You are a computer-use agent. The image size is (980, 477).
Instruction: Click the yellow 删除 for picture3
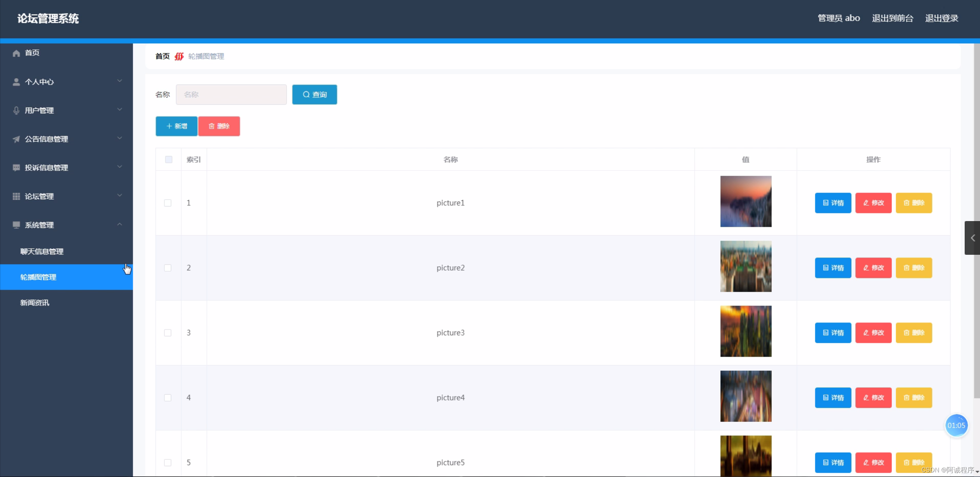(914, 333)
